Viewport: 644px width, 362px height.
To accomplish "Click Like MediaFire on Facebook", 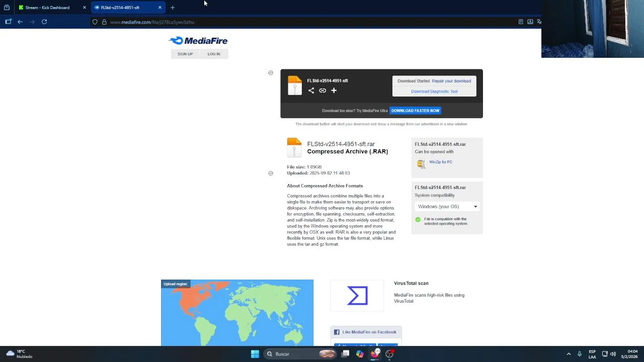I will tap(366, 332).
